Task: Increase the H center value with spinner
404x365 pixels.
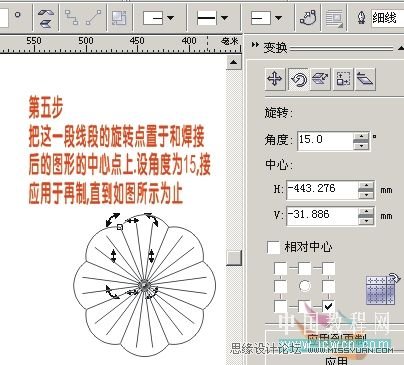Action: (367, 186)
